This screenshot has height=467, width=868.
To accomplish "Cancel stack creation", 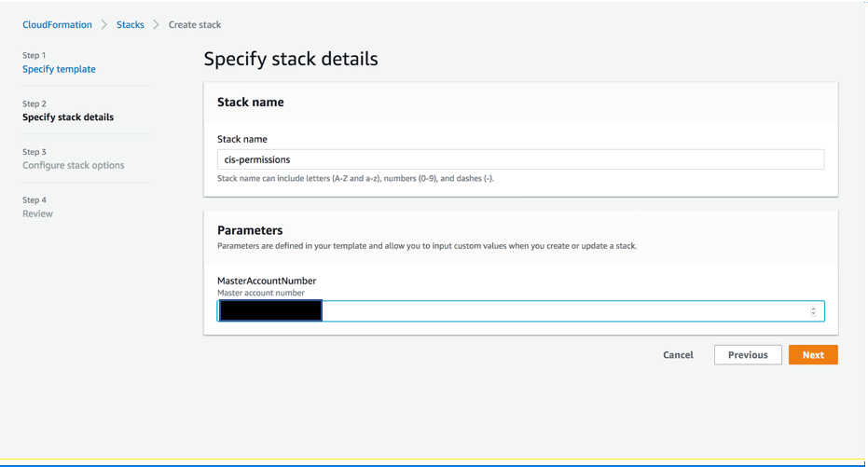I will pos(678,354).
